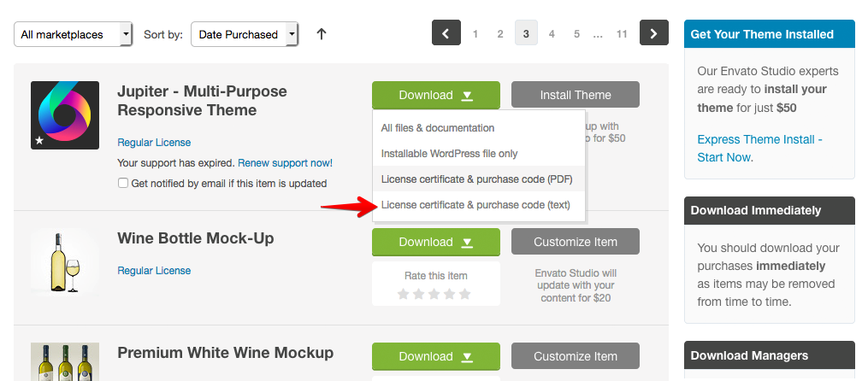Screen dimensions: 868x381
Task: Click the Get Your Theme Installed header
Action: [770, 34]
